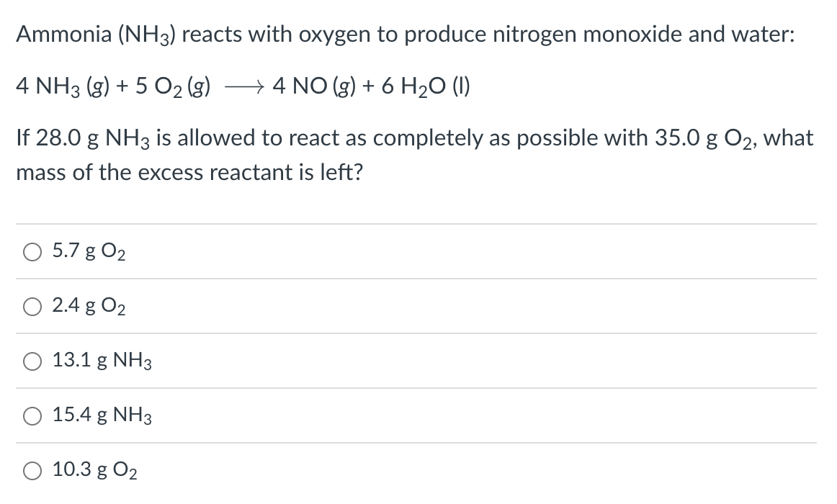
Task: Click the label text 2.4 g O2
Action: pyautogui.click(x=88, y=307)
